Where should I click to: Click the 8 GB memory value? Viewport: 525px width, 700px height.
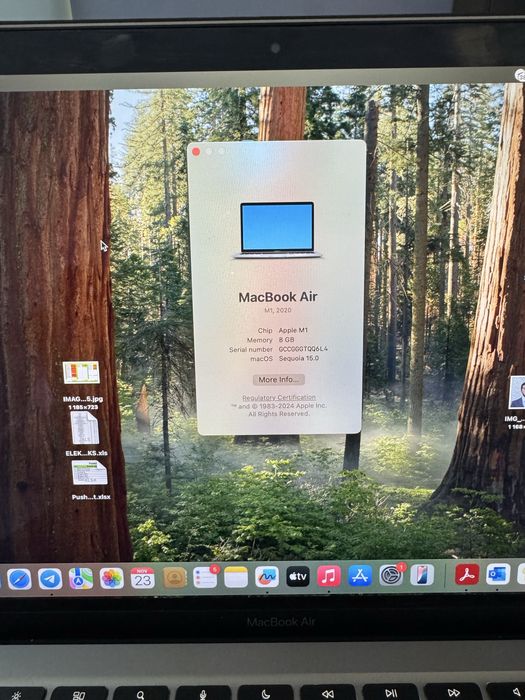click(x=286, y=339)
